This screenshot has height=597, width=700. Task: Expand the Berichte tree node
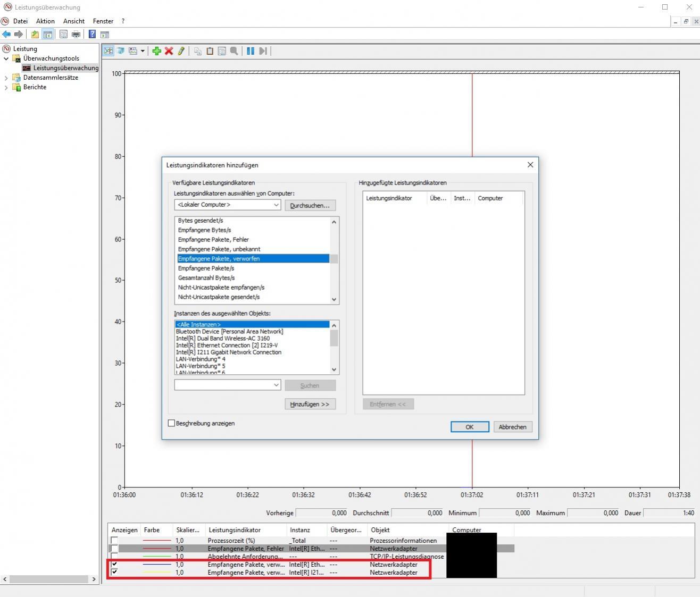pos(6,87)
